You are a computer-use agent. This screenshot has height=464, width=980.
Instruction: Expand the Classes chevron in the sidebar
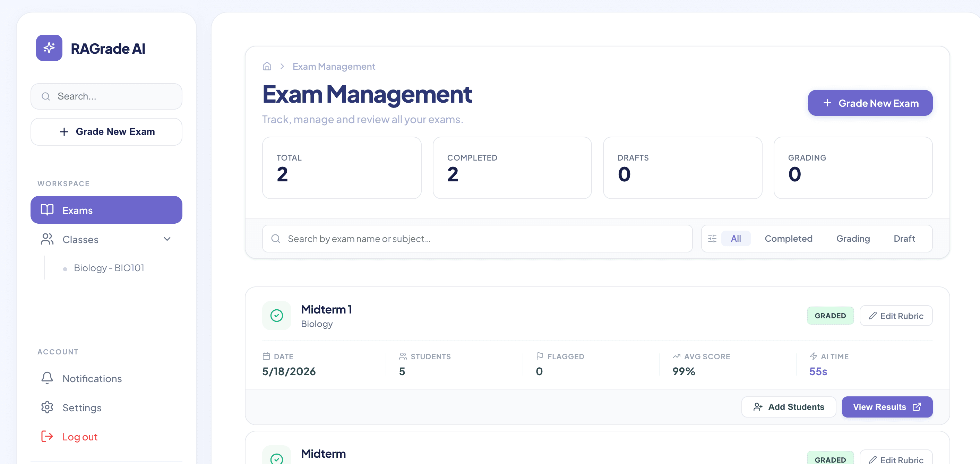click(x=167, y=239)
